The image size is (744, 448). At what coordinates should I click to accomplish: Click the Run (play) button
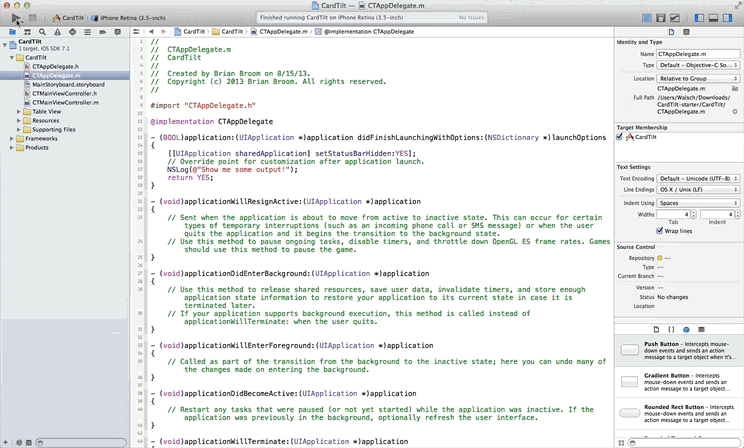point(16,18)
